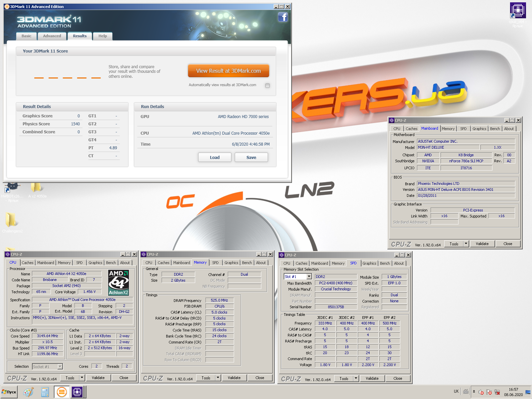532x399 pixels.
Task: Activate the CPU-Z taskbar button
Action: tap(77, 392)
